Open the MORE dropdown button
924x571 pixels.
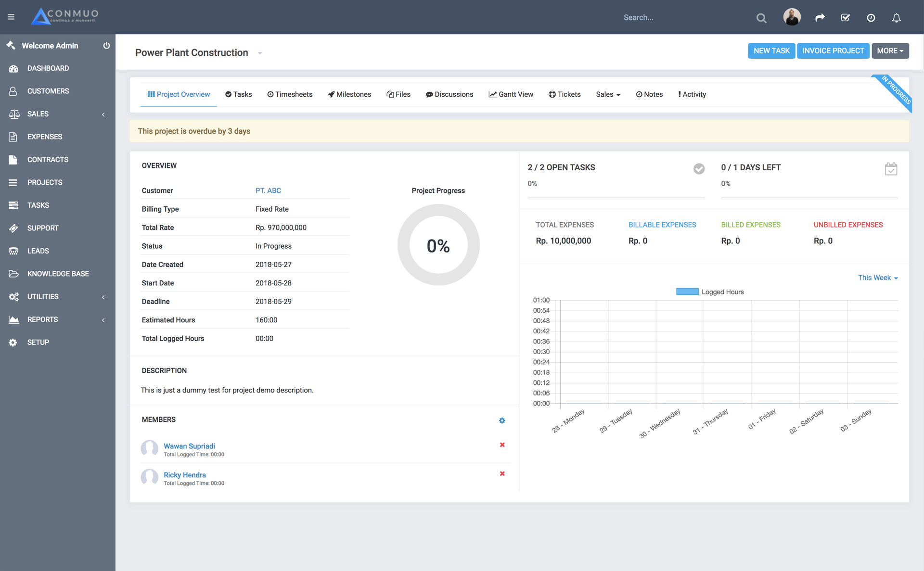tap(890, 51)
